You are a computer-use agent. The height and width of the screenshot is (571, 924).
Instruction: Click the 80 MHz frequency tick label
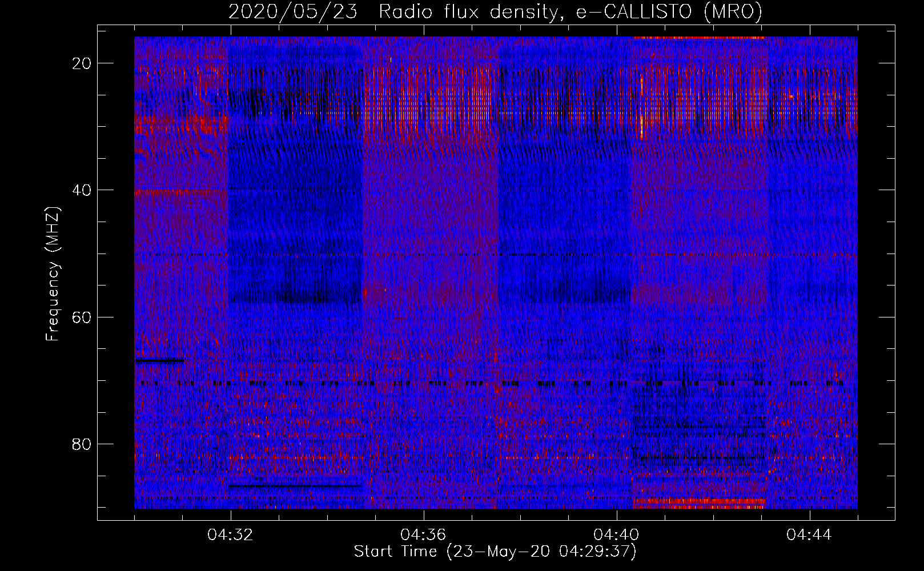click(82, 444)
